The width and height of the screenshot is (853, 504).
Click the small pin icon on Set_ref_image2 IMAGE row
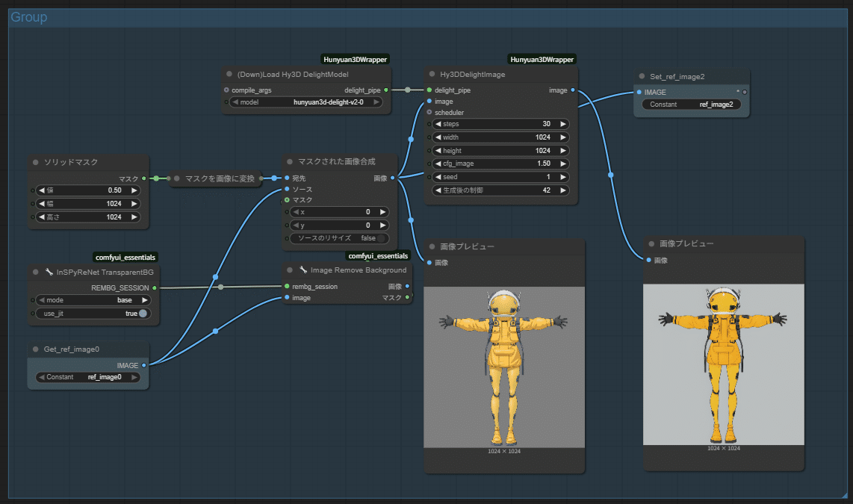738,92
